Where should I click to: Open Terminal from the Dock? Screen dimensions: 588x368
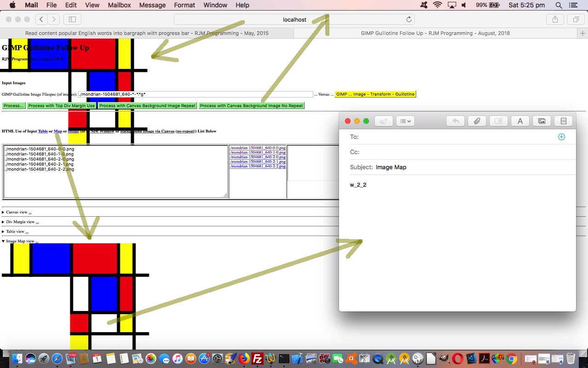[x=284, y=358]
